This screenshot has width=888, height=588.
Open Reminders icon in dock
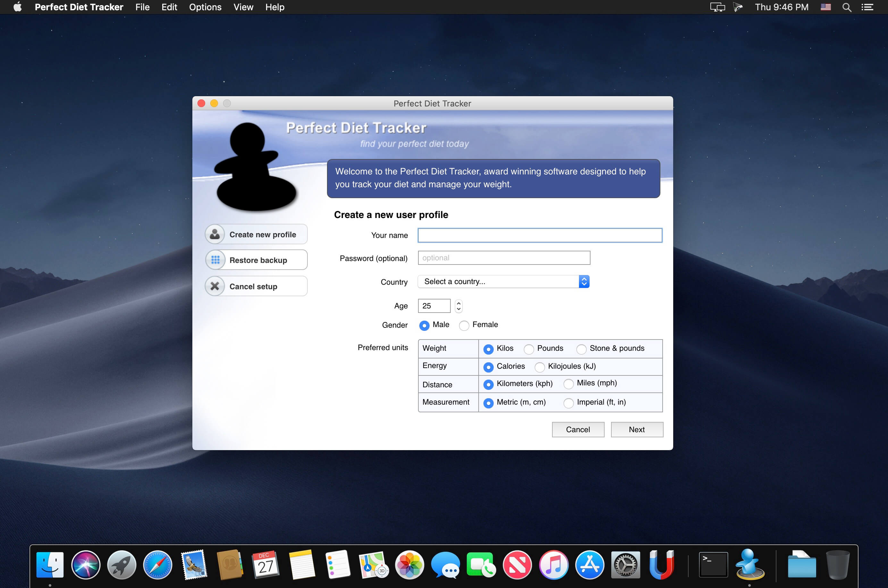click(338, 565)
